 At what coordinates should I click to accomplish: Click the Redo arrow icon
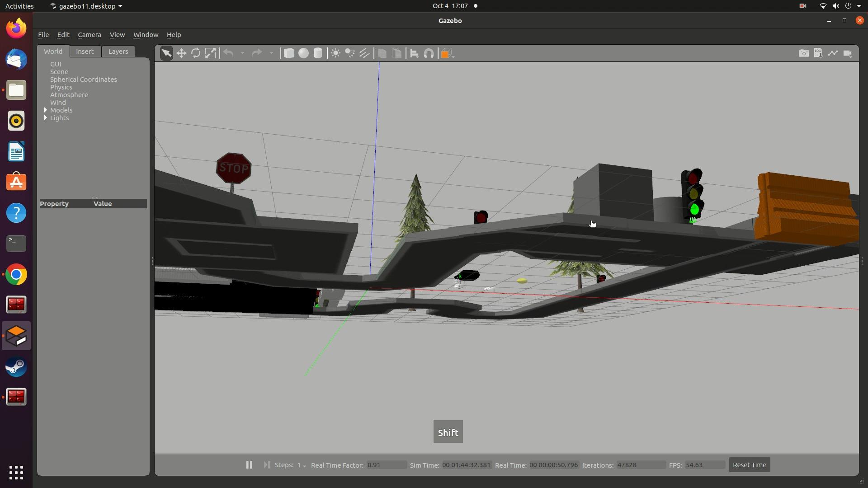(x=257, y=53)
